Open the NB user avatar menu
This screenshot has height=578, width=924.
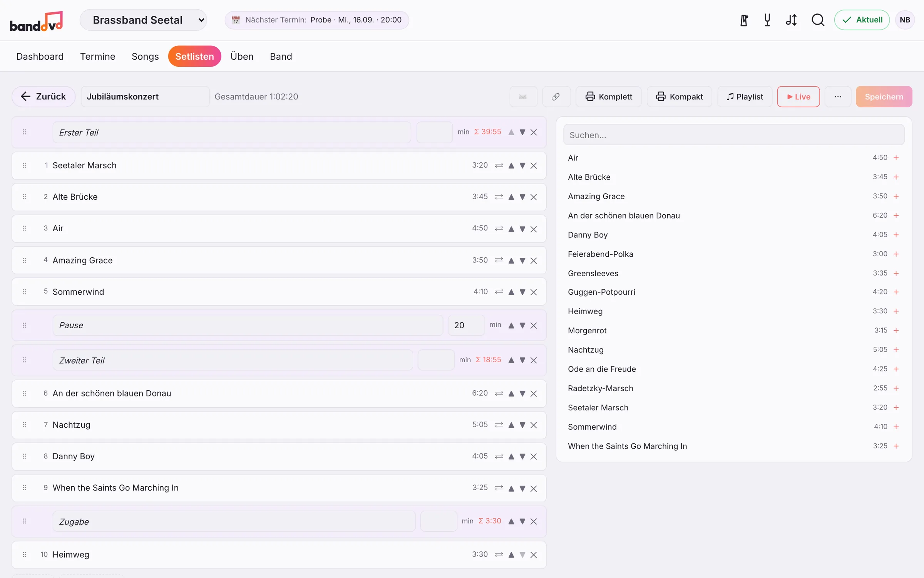(905, 20)
